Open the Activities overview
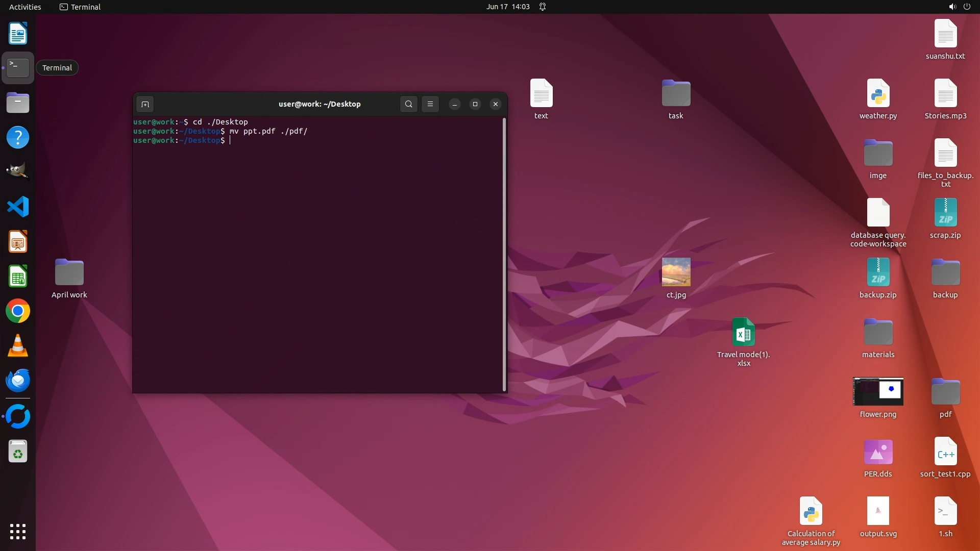 click(25, 7)
